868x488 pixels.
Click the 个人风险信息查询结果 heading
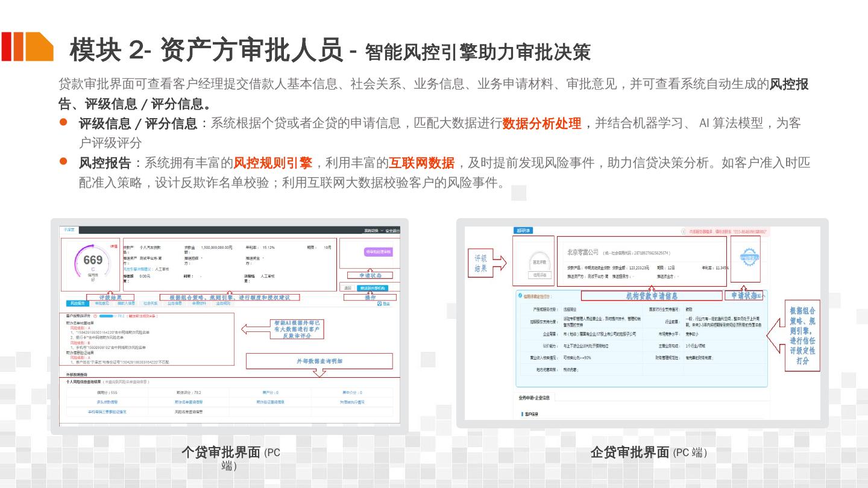tap(84, 382)
